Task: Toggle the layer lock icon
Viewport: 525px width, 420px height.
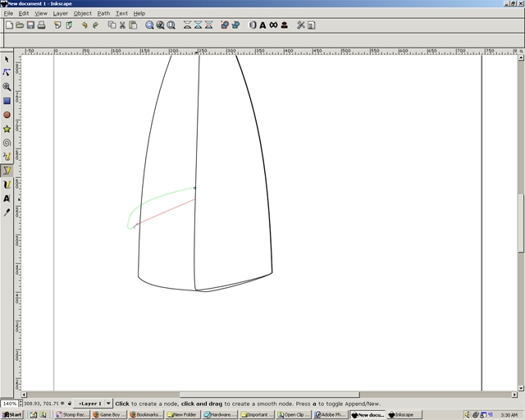Action: tap(70, 404)
